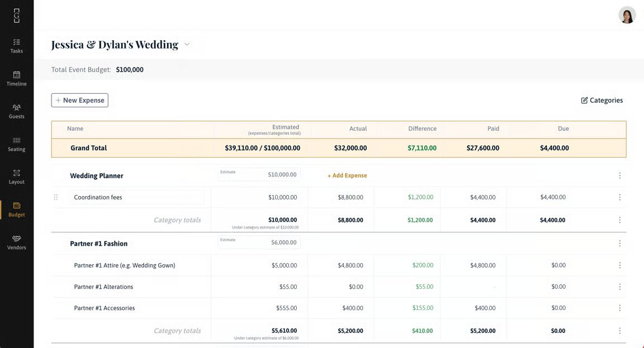Edit the Wedding Planner estimate field
Image resolution: width=644 pixels, height=348 pixels.
coord(259,174)
